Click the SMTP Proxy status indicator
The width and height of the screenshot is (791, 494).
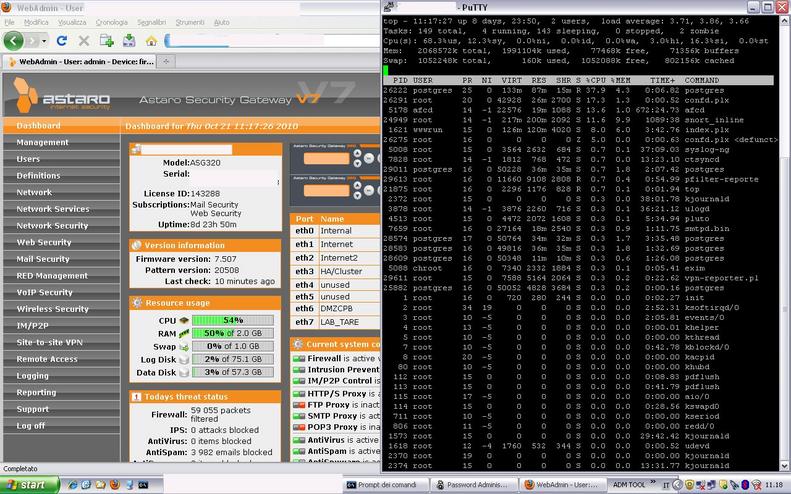[x=299, y=416]
